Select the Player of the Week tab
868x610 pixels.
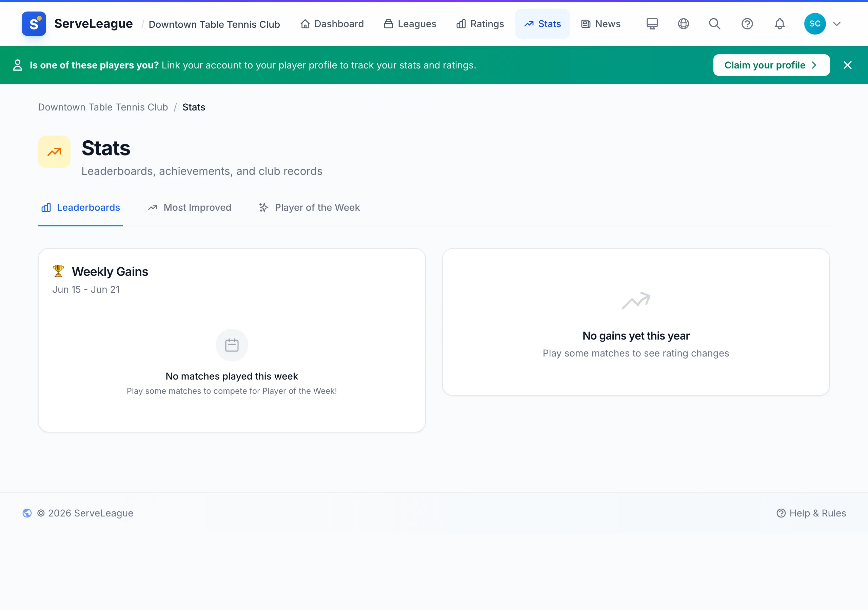(x=309, y=207)
